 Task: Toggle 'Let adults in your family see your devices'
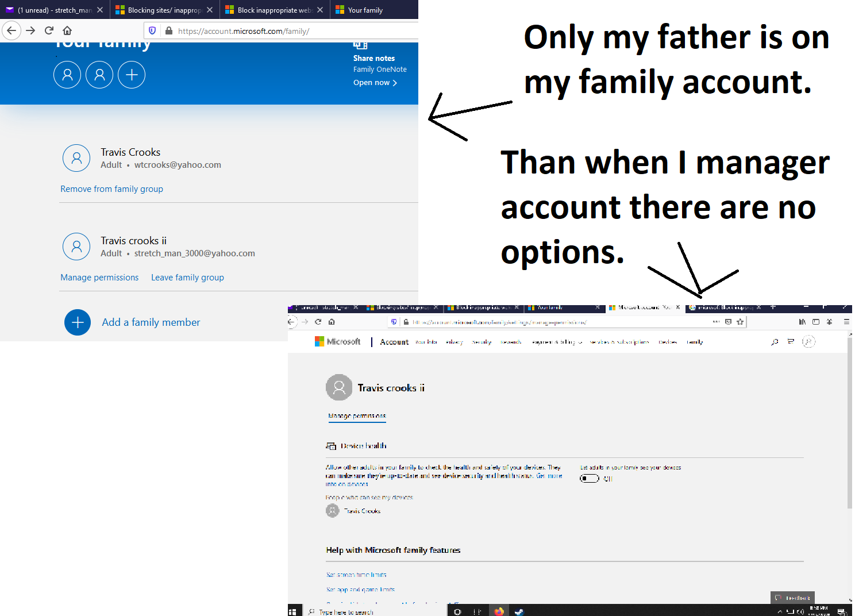(590, 478)
